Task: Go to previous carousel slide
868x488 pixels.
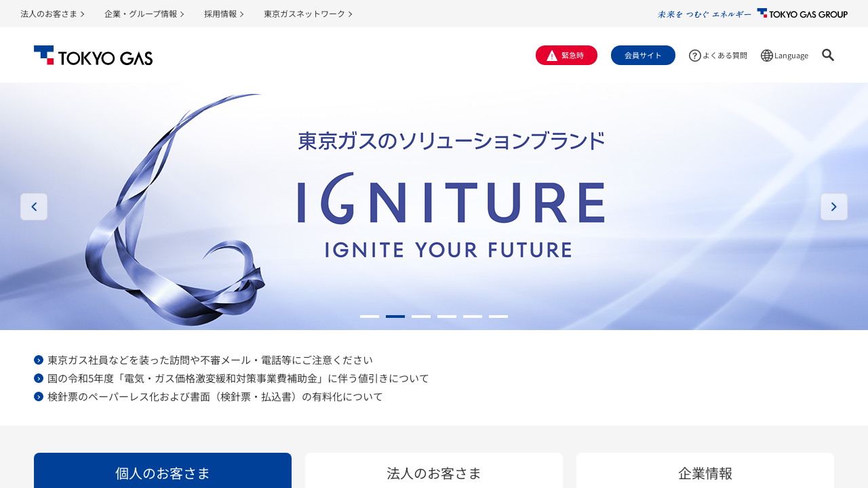Action: pyautogui.click(x=34, y=207)
